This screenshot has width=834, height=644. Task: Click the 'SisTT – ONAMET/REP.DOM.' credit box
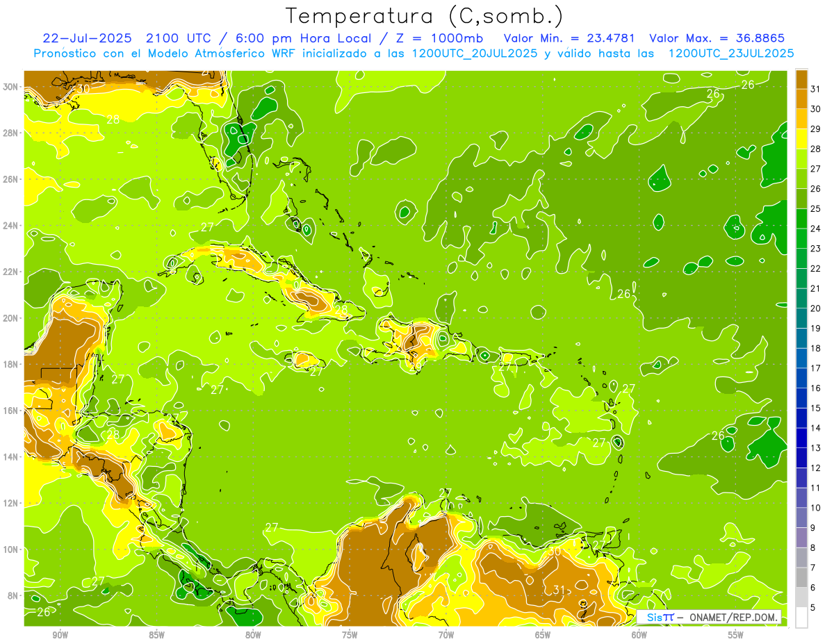pos(709,617)
